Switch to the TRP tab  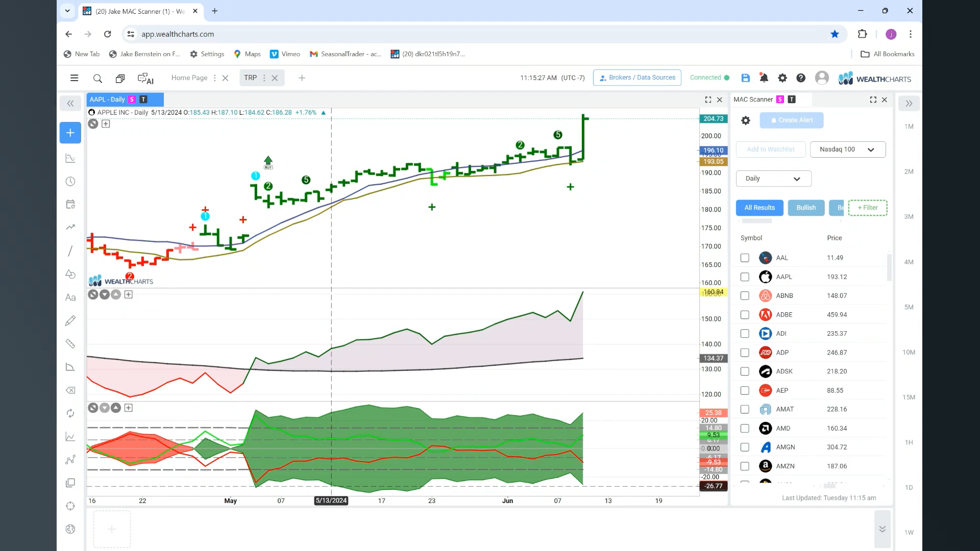tap(250, 78)
